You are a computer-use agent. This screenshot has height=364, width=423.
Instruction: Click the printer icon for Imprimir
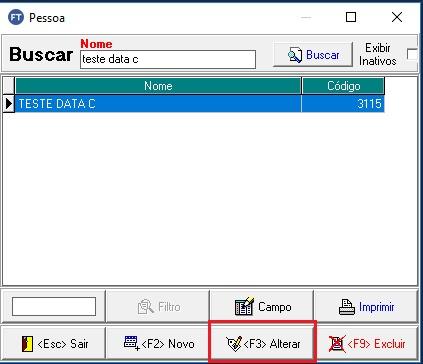(347, 307)
